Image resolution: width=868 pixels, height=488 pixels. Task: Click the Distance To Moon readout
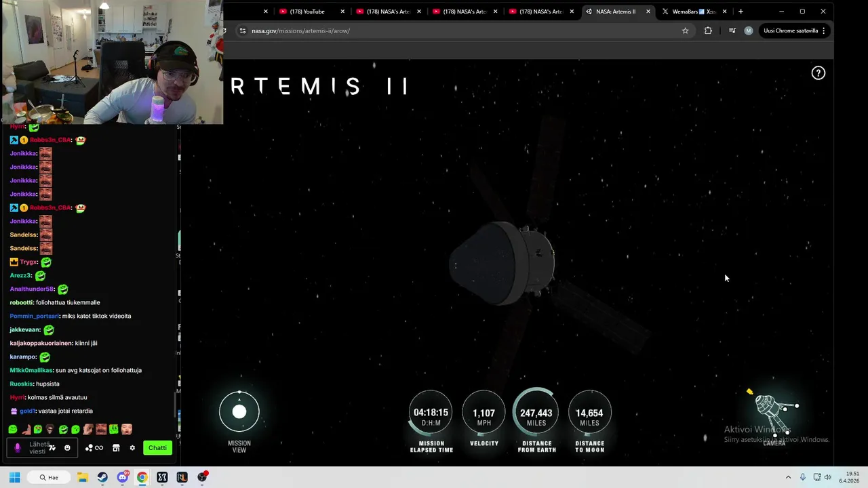coord(589,413)
